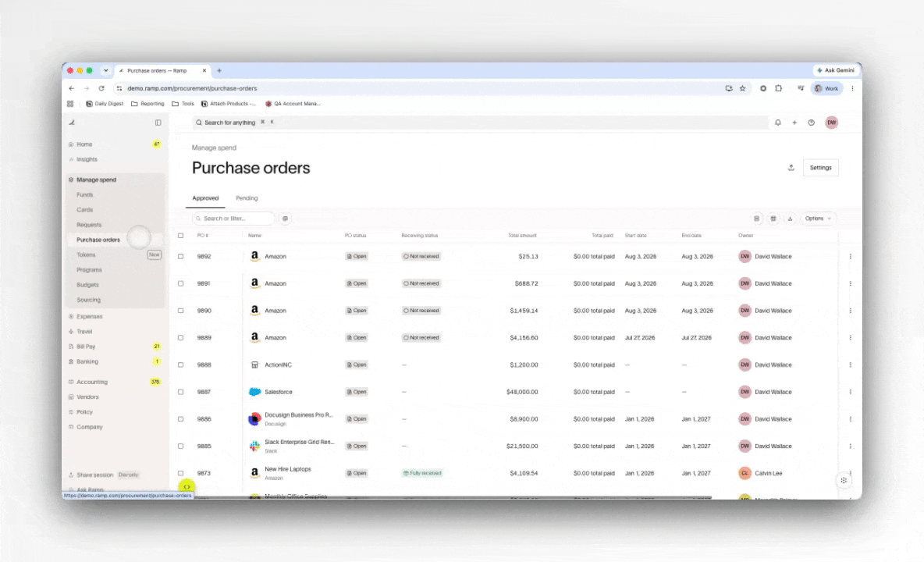Select all purchase orders header checkbox
The image size is (924, 562).
pos(181,236)
